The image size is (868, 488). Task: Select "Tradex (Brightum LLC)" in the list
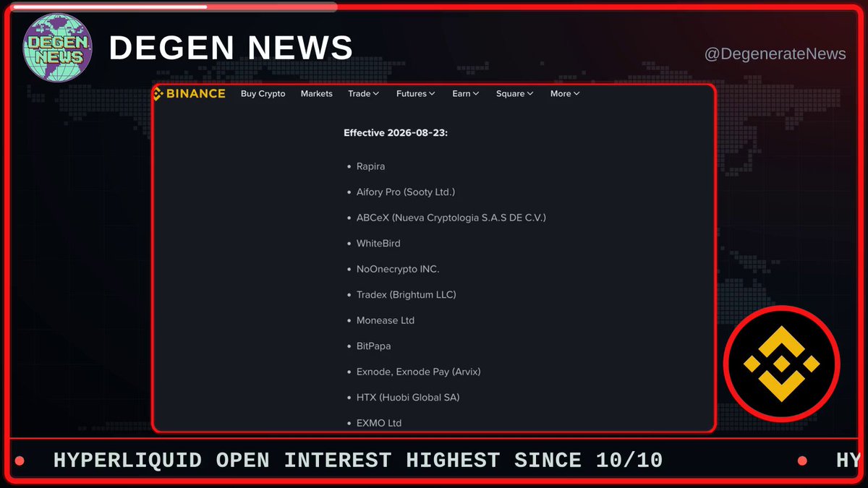point(407,295)
